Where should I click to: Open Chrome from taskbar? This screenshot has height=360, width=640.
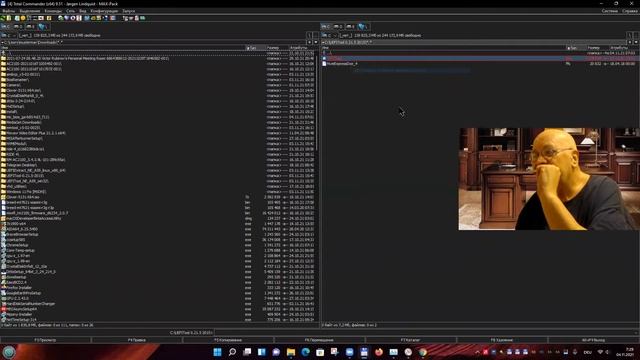423,352
